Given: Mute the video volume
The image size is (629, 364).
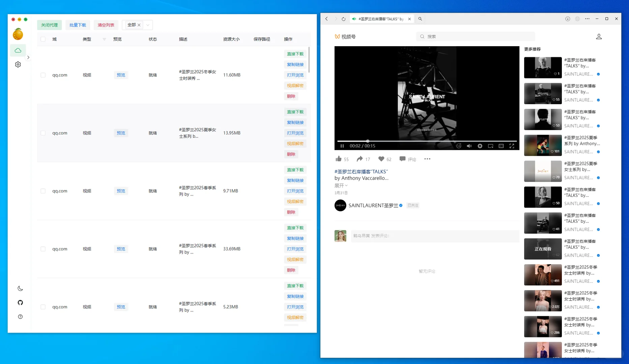Looking at the screenshot, I should coord(469,146).
